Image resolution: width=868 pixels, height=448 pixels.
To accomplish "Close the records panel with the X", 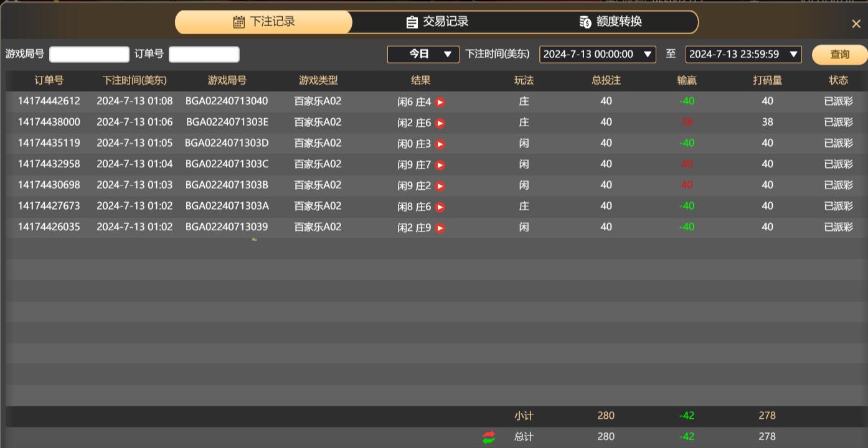I will (x=856, y=24).
